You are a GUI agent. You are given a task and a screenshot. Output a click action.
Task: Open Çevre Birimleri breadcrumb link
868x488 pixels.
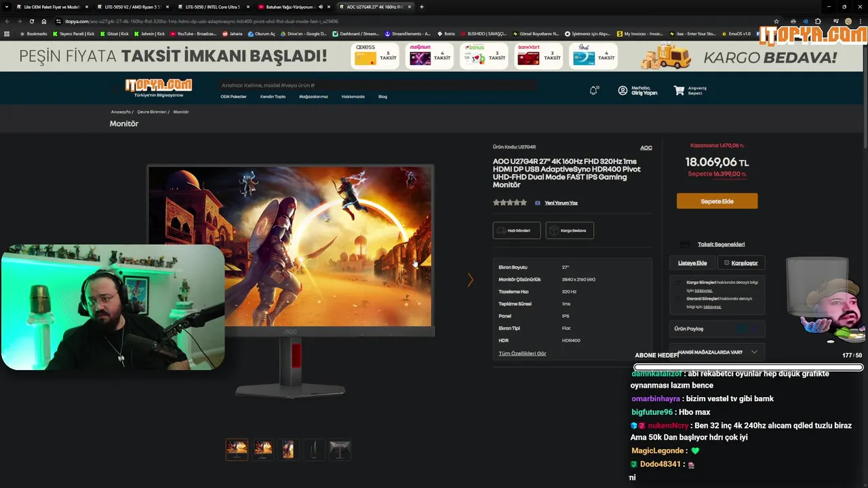pyautogui.click(x=151, y=112)
